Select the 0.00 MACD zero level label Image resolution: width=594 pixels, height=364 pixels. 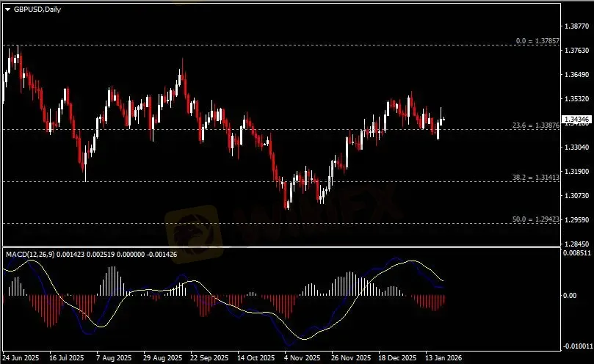[570, 296]
